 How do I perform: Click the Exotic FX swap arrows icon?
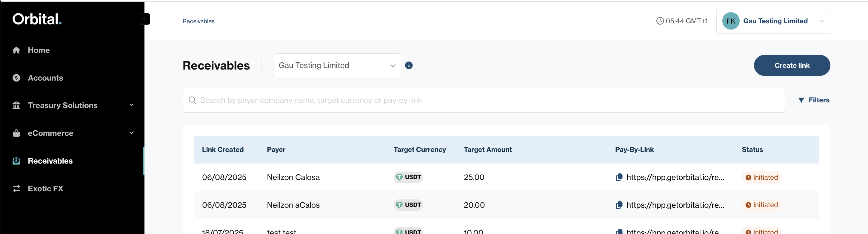point(16,188)
